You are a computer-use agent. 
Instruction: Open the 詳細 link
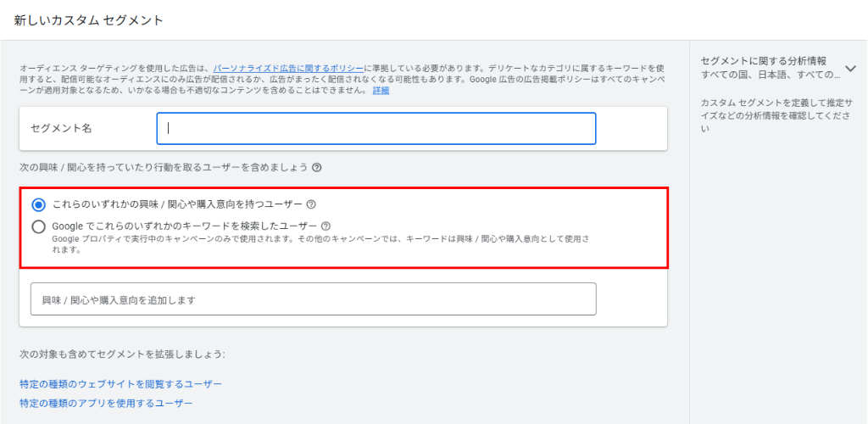pyautogui.click(x=381, y=90)
